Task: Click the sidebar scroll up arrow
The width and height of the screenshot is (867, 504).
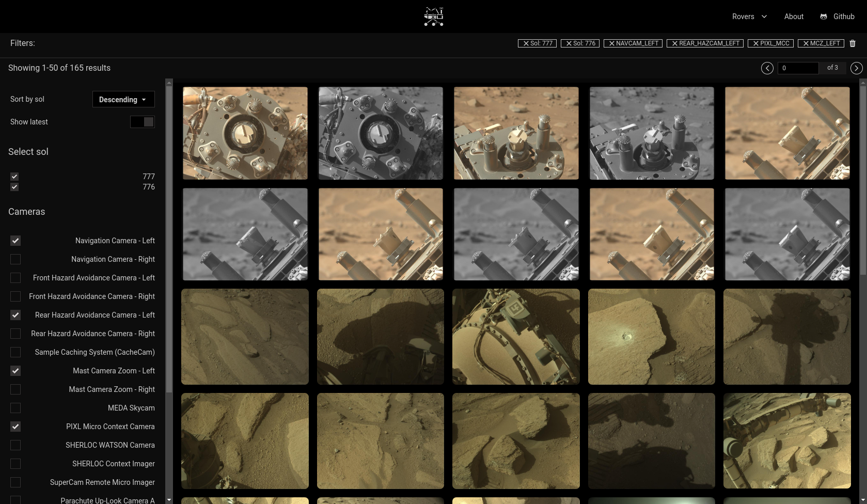Action: (169, 82)
